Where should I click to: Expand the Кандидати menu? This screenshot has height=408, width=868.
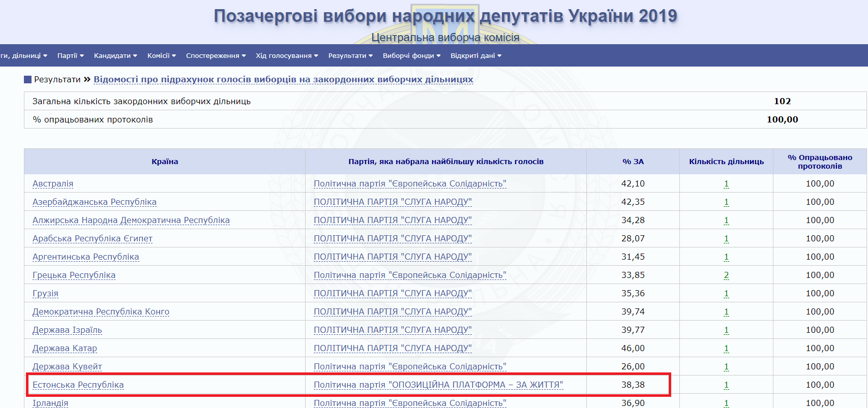(x=115, y=56)
